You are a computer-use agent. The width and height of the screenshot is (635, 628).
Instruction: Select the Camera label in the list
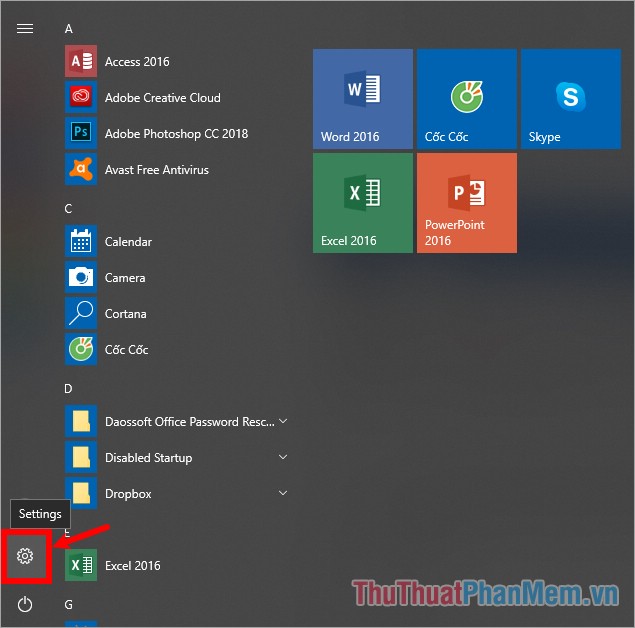125,278
